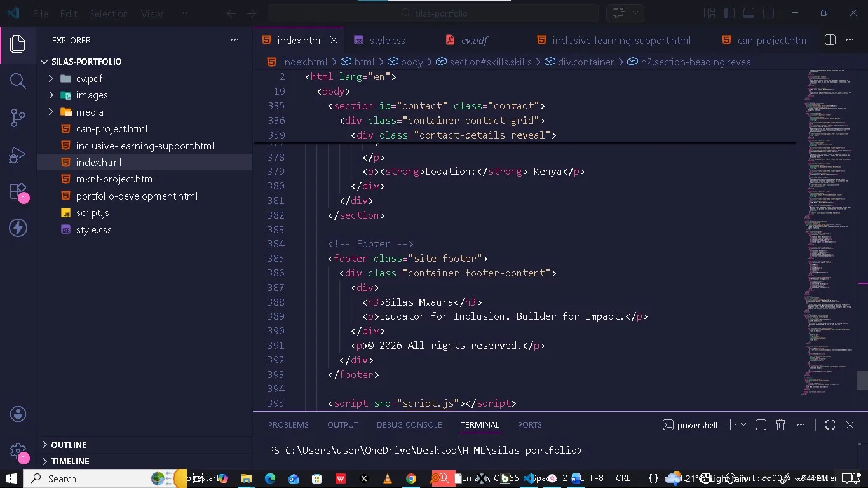Viewport: 868px width, 488px height.
Task: Open the title bar overflow menu ellipsis
Action: point(183,13)
